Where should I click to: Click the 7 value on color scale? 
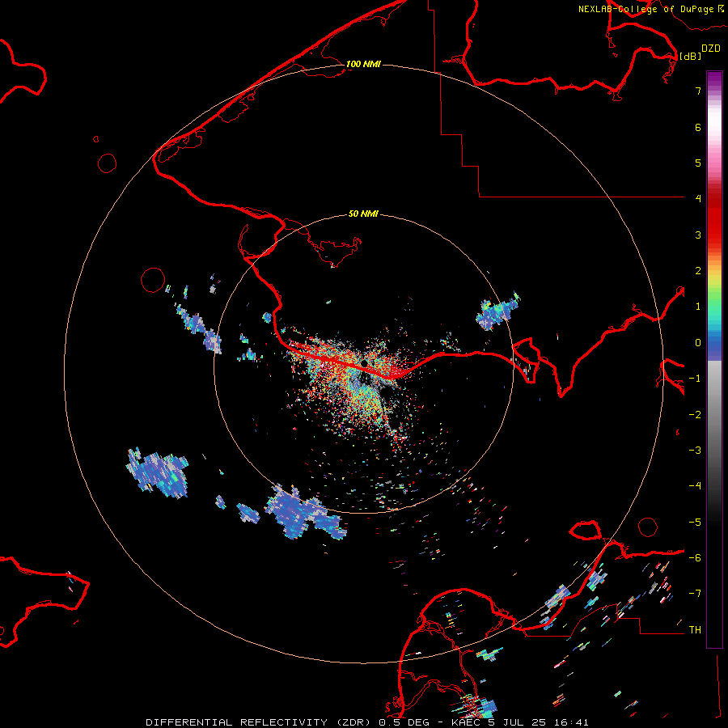[x=698, y=91]
